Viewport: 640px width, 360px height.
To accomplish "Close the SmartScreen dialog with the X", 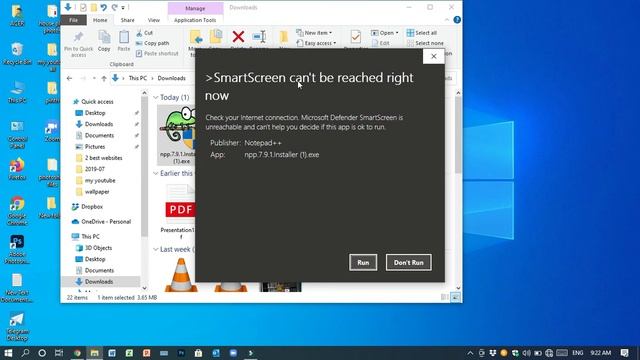I will point(433,56).
